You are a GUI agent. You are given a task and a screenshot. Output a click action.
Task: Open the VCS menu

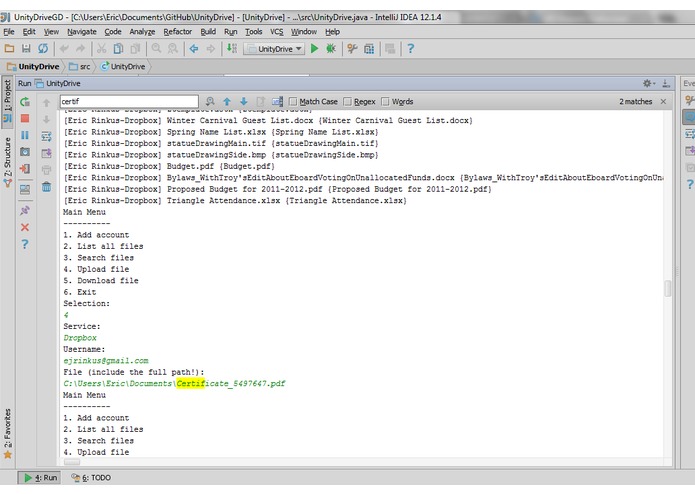point(277,32)
